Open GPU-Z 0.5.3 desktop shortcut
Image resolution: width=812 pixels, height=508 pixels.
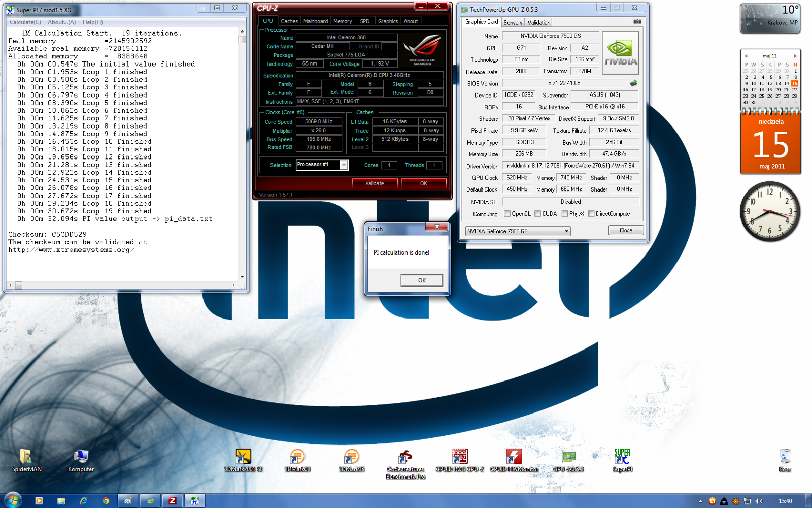click(568, 460)
